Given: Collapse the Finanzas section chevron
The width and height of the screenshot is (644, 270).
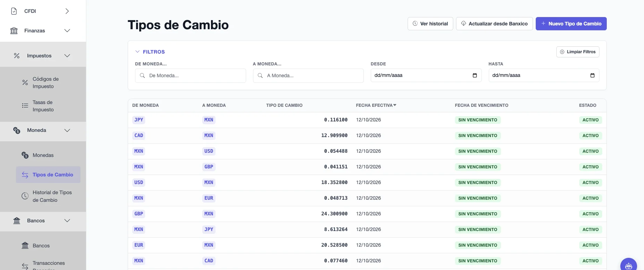Looking at the screenshot, I should (67, 31).
